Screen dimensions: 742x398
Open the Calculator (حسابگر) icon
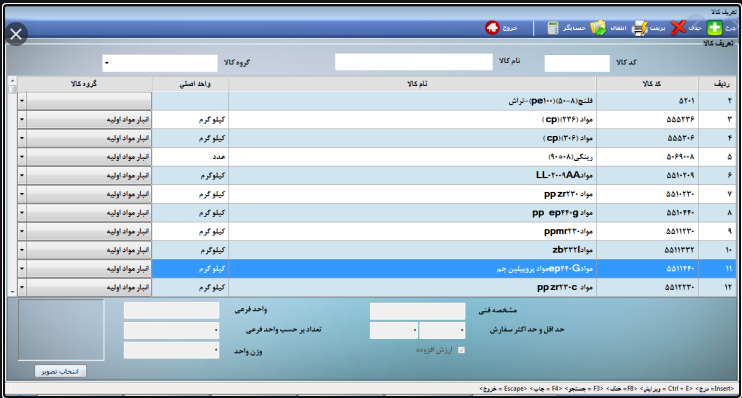(x=553, y=28)
